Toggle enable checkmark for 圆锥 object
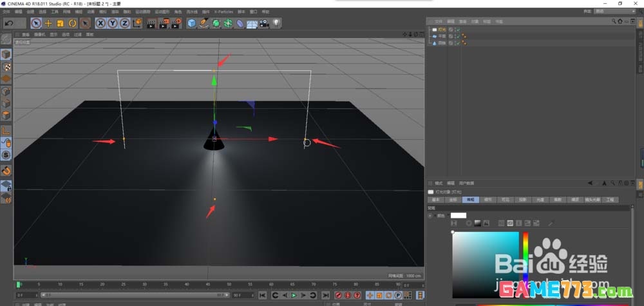644x306 pixels. coord(459,43)
